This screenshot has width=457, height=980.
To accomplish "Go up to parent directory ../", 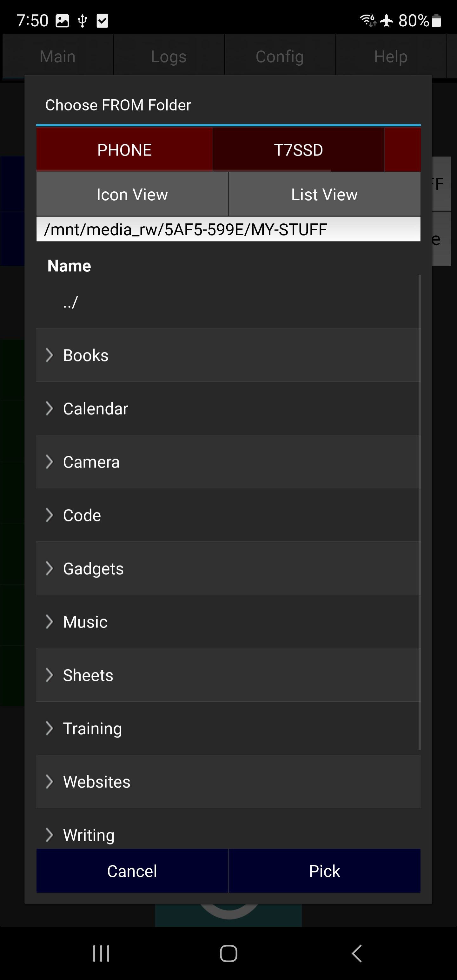I will (x=71, y=302).
